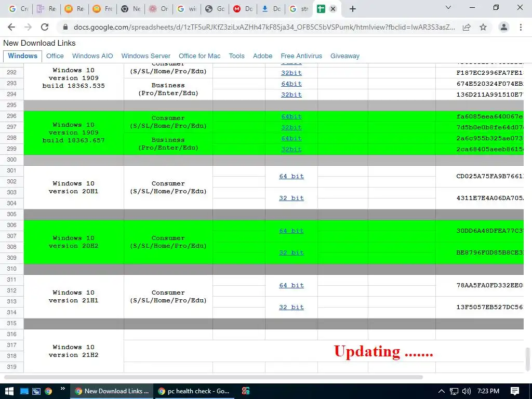
Task: Click 32bit link in row 292
Action: click(291, 73)
